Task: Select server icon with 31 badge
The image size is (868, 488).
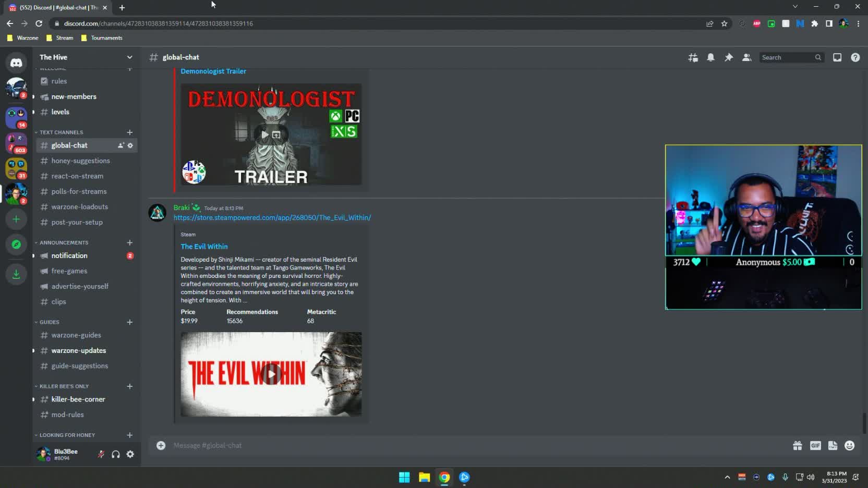Action: (16, 168)
